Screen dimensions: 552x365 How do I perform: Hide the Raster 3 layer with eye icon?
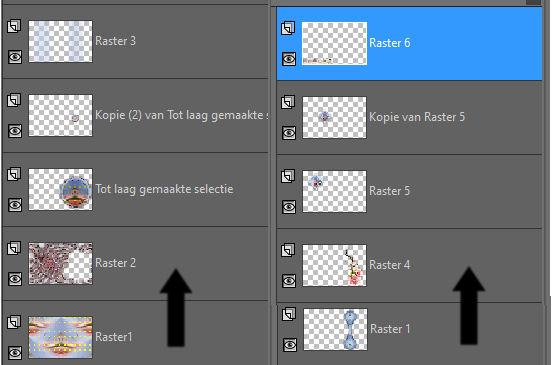point(15,57)
